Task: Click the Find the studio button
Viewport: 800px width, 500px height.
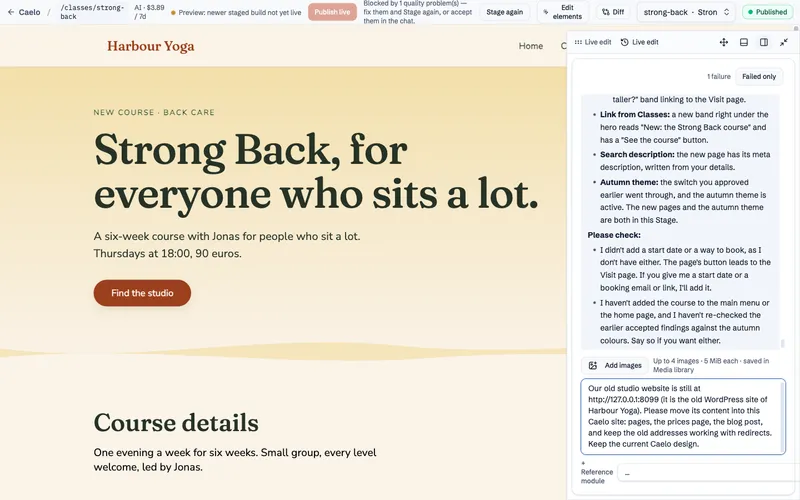Action: (x=142, y=293)
